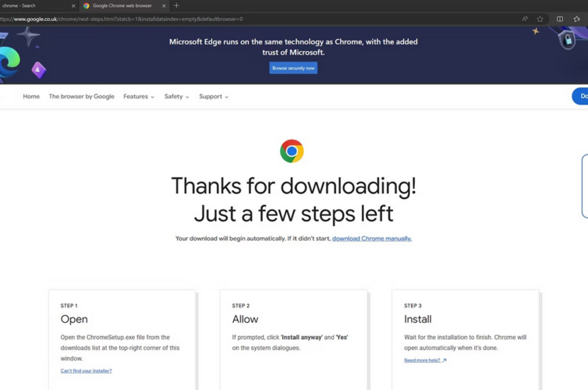
Task: Add page to favorites star icon
Action: 540,19
